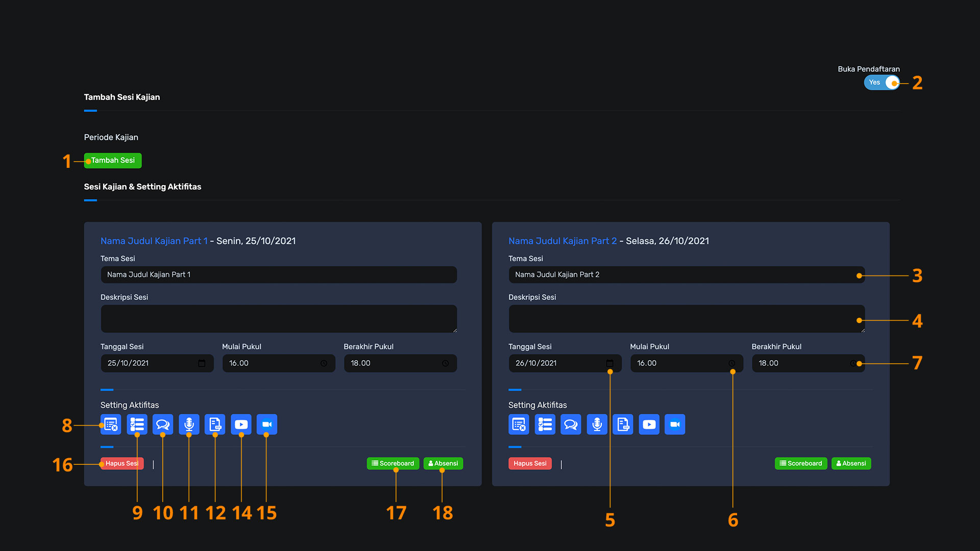Open the PDF document icon in Part 1
This screenshot has height=551, width=980.
pos(215,424)
